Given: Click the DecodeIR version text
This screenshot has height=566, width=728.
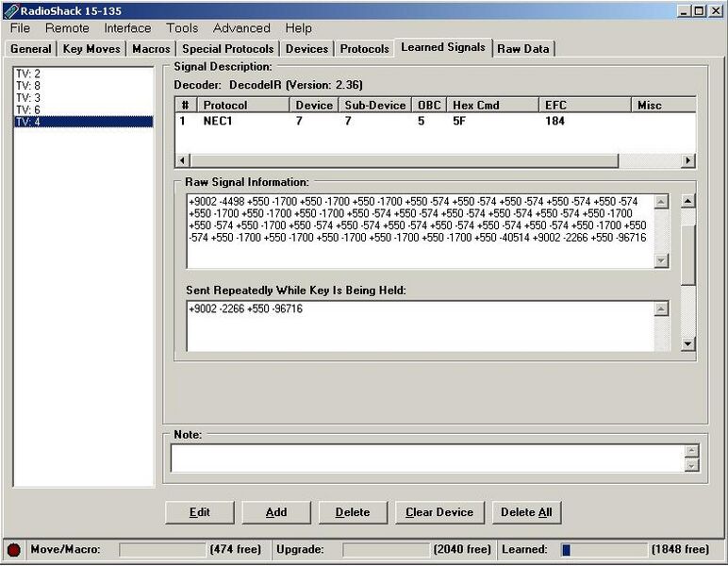Looking at the screenshot, I should point(296,85).
